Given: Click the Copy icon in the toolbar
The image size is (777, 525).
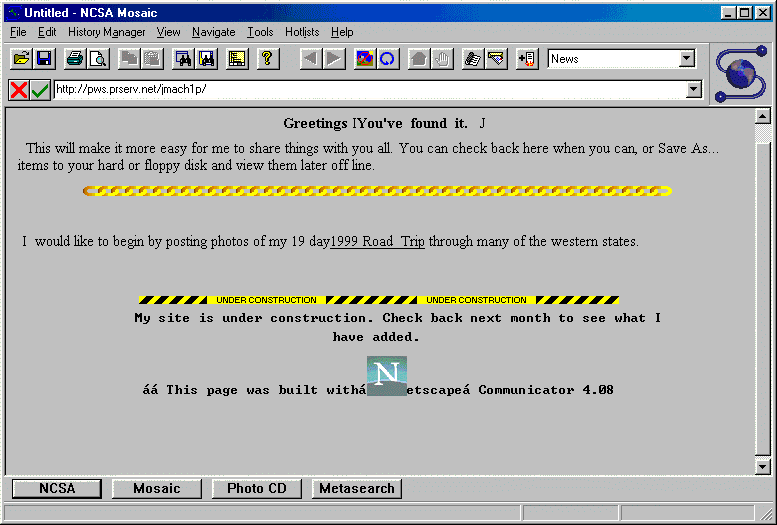Looking at the screenshot, I should tap(129, 59).
